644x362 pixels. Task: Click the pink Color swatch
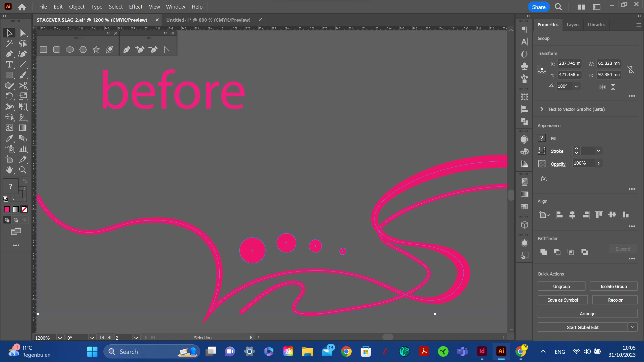[7, 209]
